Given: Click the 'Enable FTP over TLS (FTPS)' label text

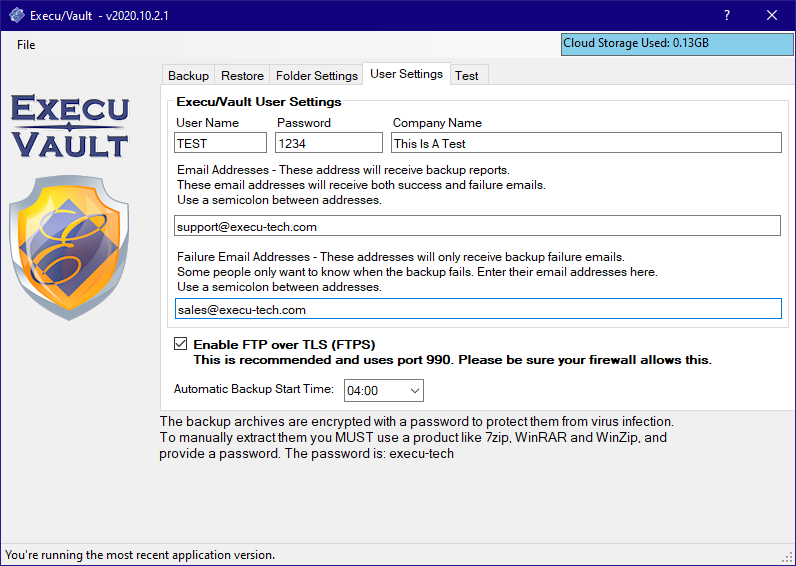Looking at the screenshot, I should 284,344.
